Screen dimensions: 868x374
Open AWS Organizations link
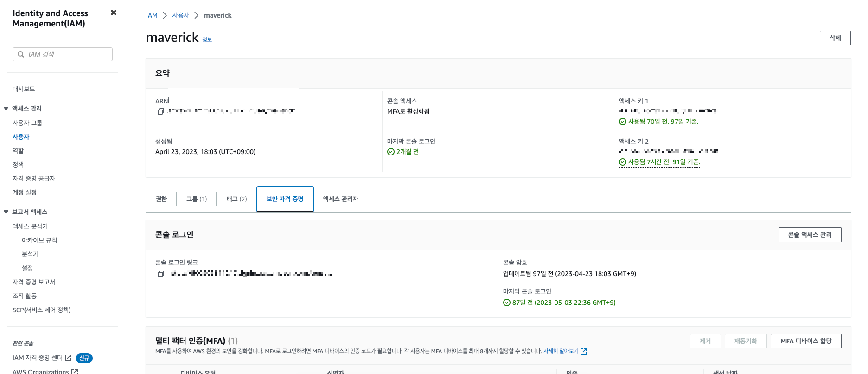point(41,371)
